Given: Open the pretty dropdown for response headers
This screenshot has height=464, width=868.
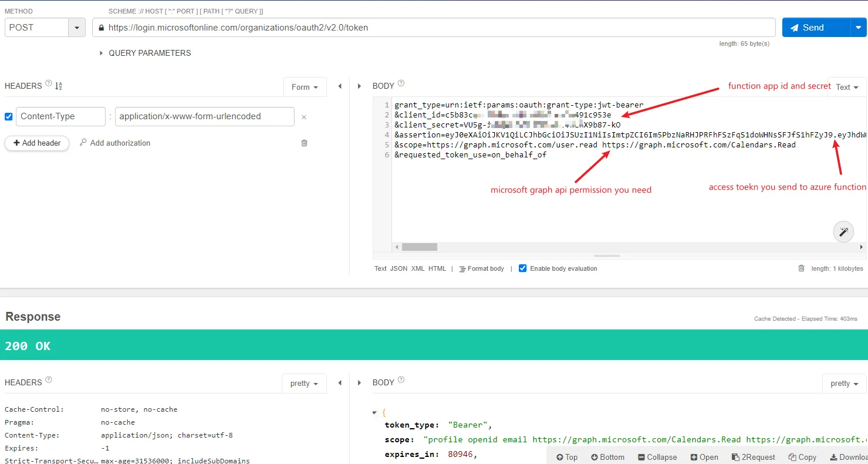Looking at the screenshot, I should tap(304, 384).
